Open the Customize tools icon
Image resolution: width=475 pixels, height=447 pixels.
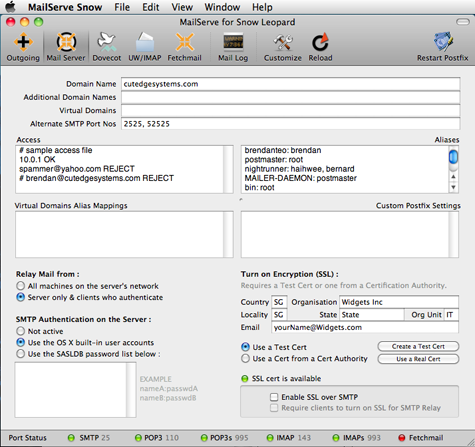pos(283,47)
